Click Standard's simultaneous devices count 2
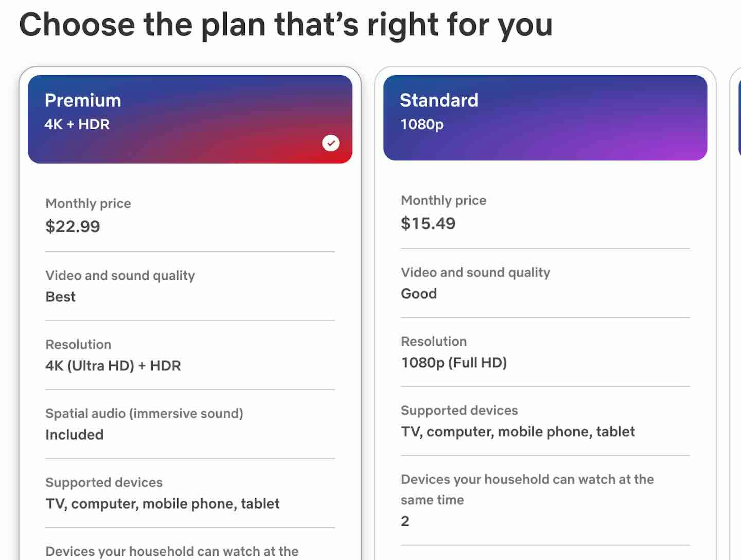The height and width of the screenshot is (560, 741). (x=405, y=521)
